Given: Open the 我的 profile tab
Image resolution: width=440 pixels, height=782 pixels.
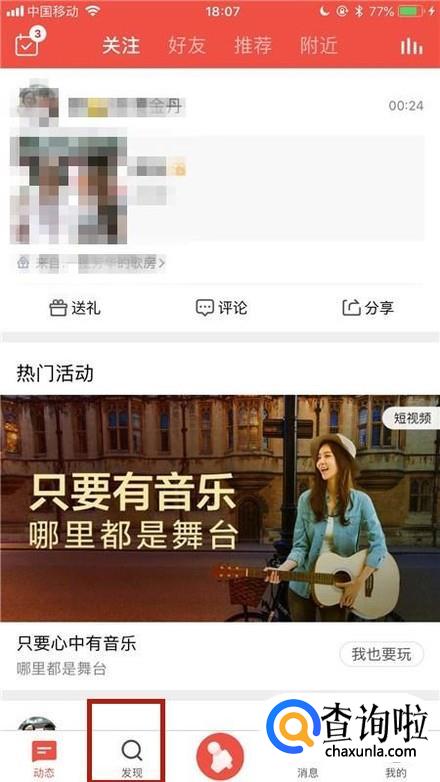Looking at the screenshot, I should tap(396, 773).
